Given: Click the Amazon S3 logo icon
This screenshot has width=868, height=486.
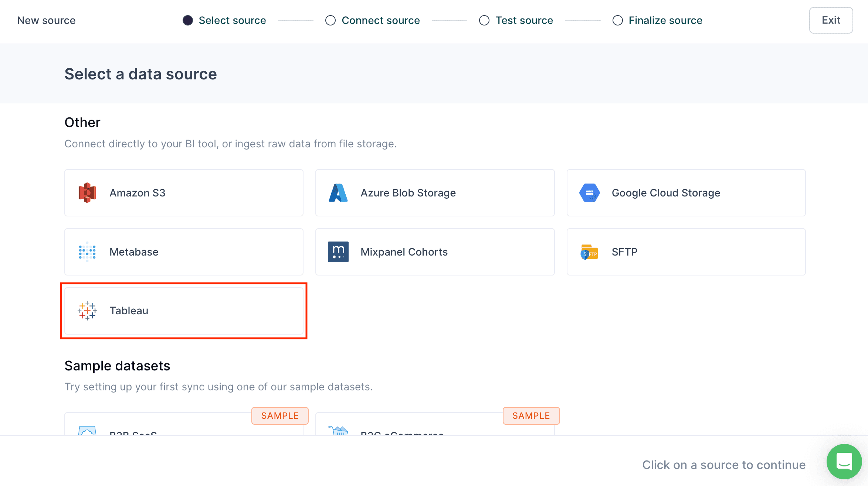Looking at the screenshot, I should click(x=87, y=193).
